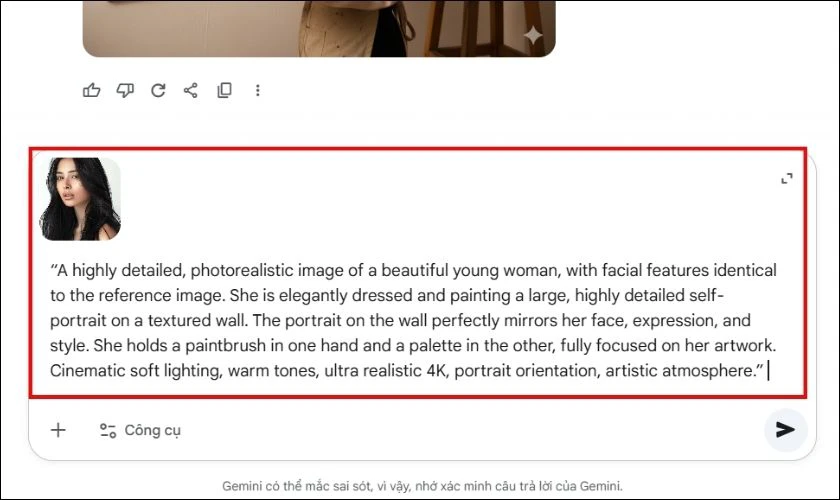Open the generated image above the feedback icons
Image resolution: width=840 pixels, height=500 pixels.
tap(318, 27)
